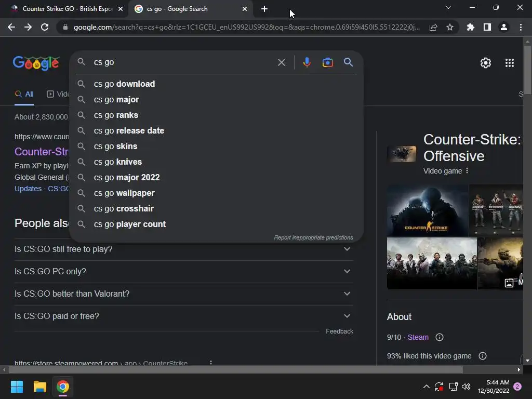Image resolution: width=532 pixels, height=399 pixels.
Task: Choose suggestion cs go major
Action: (x=217, y=99)
